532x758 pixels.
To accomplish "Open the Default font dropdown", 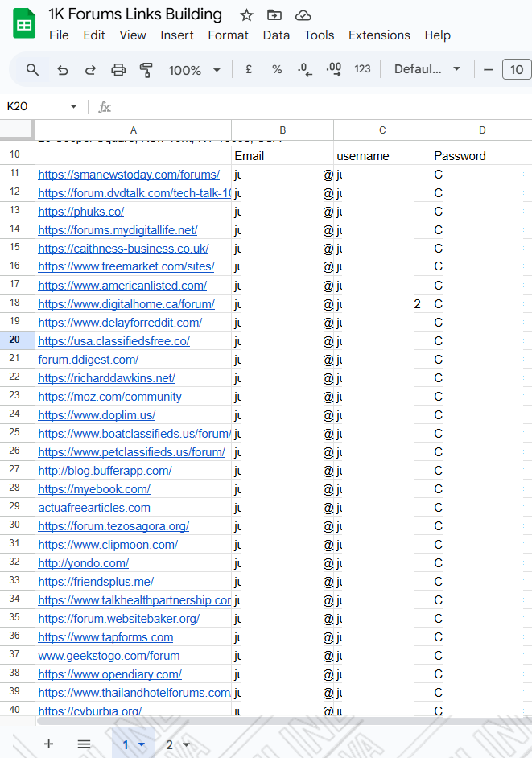I will [426, 69].
